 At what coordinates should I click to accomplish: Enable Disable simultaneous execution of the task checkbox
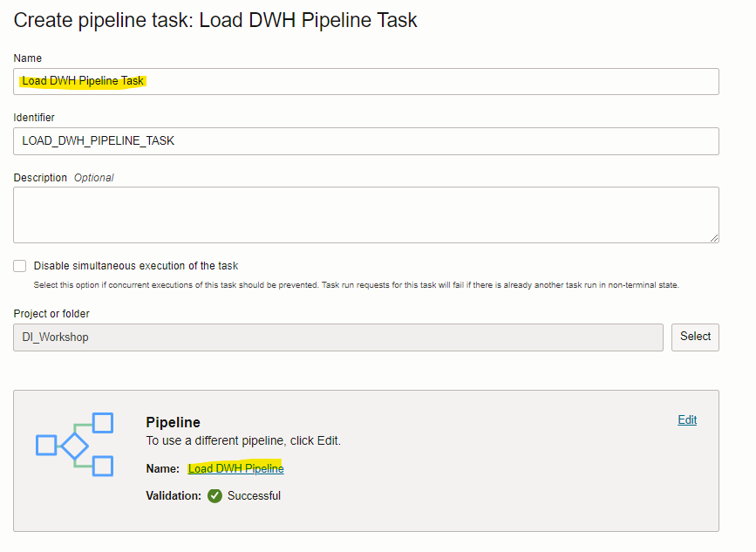20,266
